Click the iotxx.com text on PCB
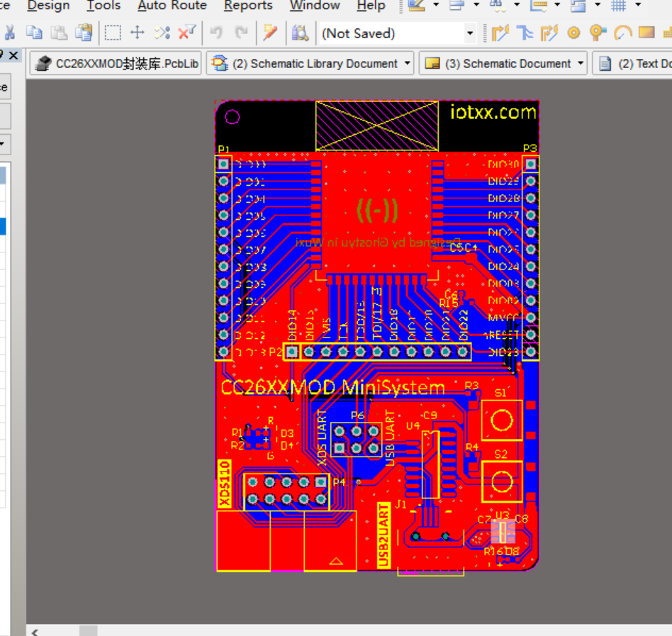 pos(493,112)
